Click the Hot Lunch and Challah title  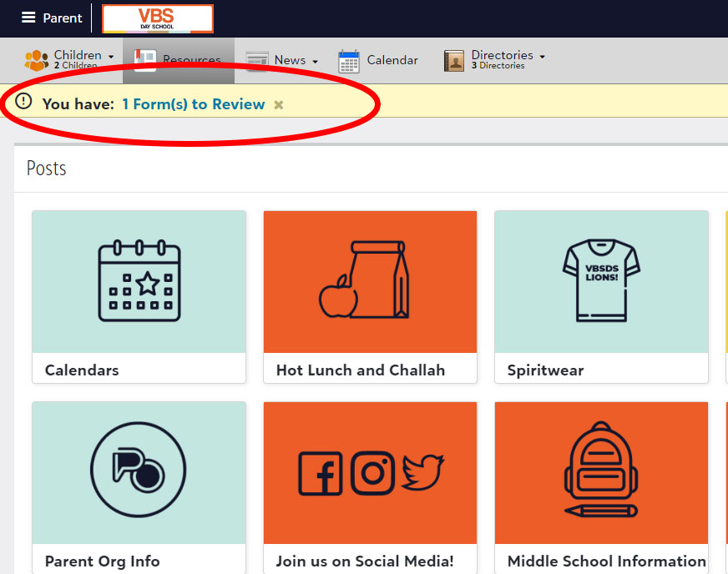pos(361,370)
